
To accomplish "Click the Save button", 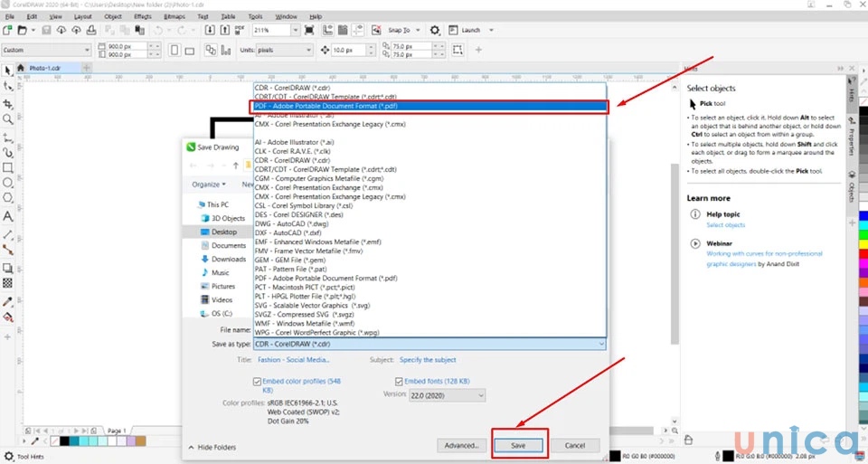I will tap(518, 445).
